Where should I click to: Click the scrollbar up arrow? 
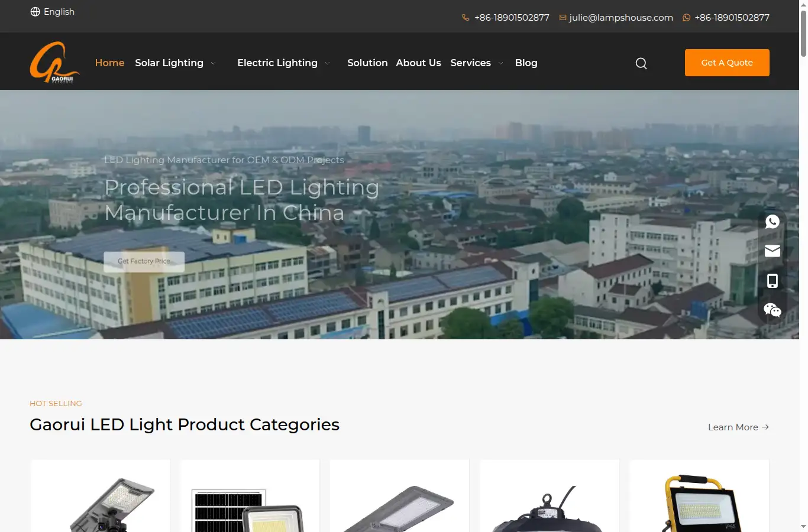803,5
